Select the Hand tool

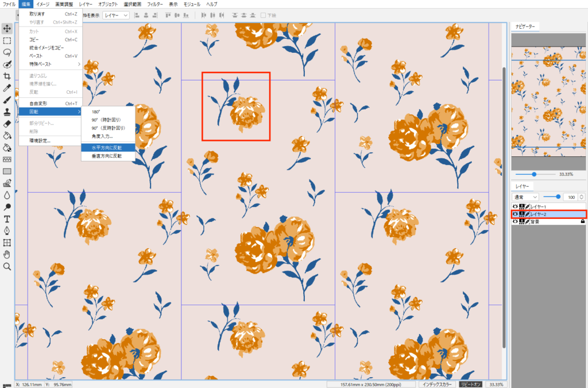[x=7, y=255]
